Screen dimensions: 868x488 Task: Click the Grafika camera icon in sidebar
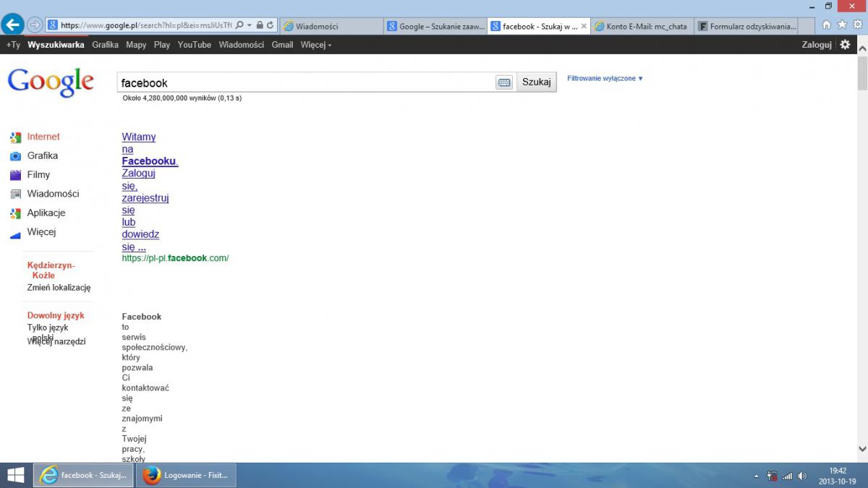pyautogui.click(x=15, y=156)
